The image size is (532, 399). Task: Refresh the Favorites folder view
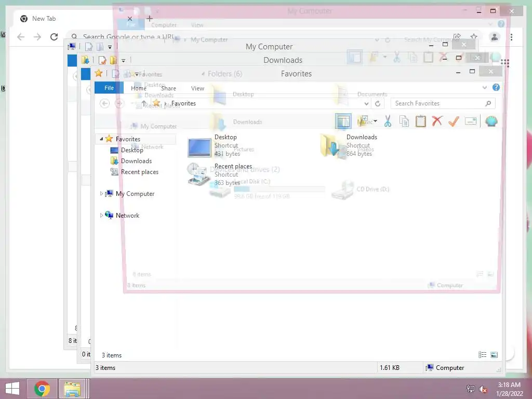point(378,103)
